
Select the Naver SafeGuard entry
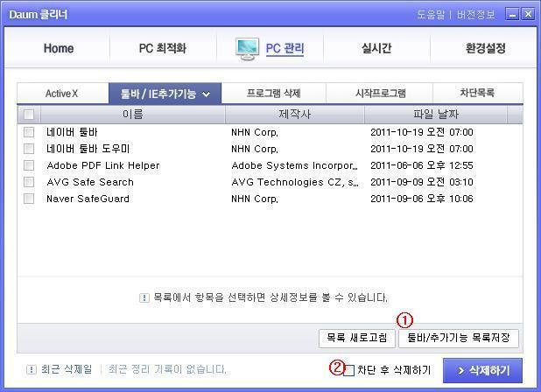[x=88, y=199]
